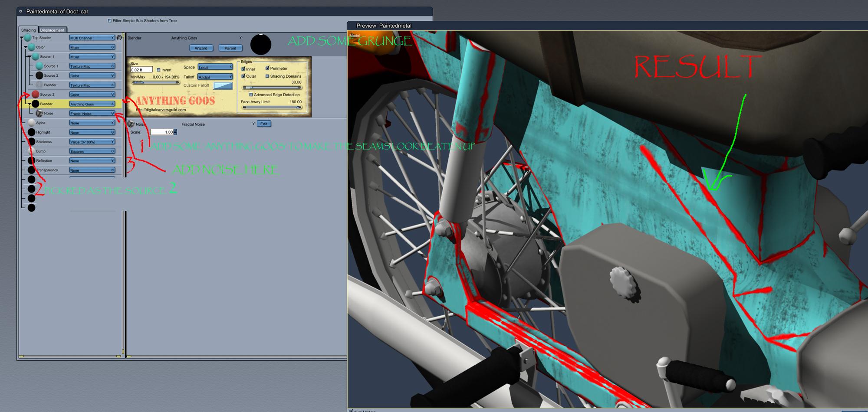Click the Noise icon above the Scale field

tap(131, 124)
